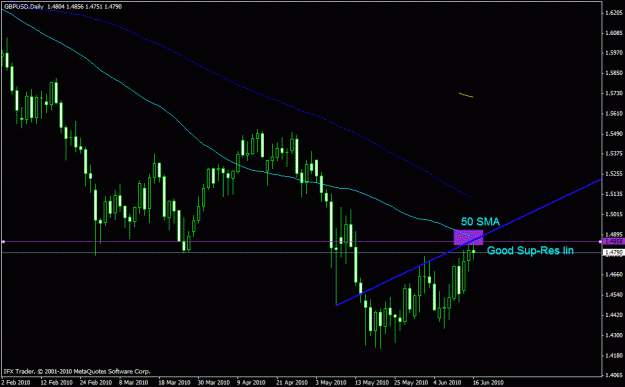
Task: Click the purple horizontal line's right handle
Action: click(x=600, y=242)
